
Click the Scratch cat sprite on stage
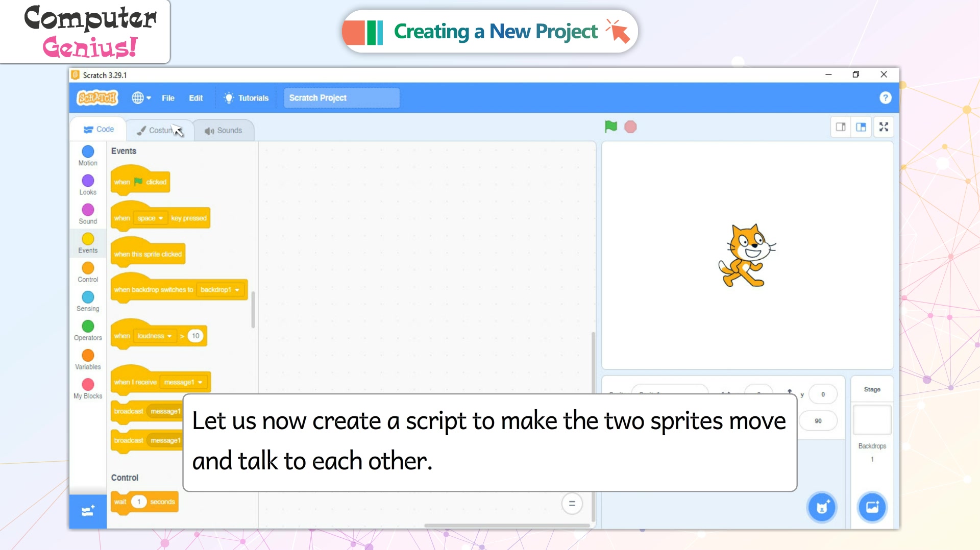point(747,256)
